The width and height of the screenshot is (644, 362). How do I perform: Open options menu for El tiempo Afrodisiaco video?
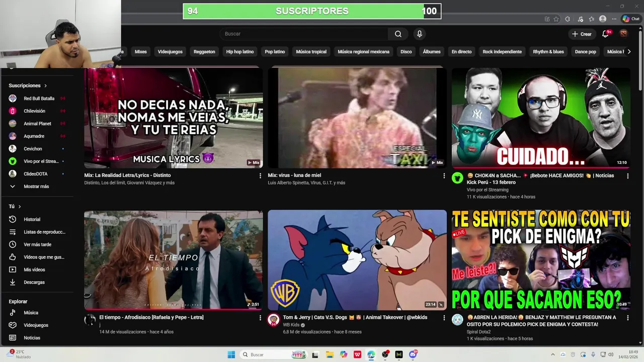(260, 318)
